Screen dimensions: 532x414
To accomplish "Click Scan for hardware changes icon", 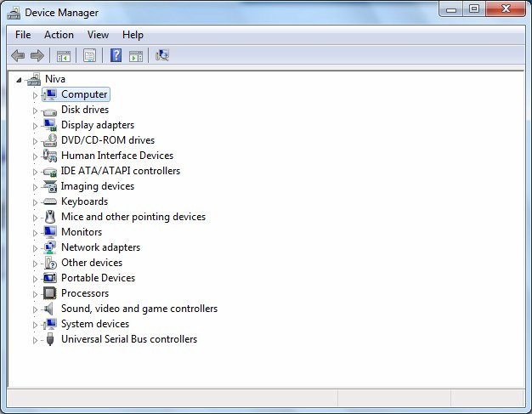I will 162,55.
